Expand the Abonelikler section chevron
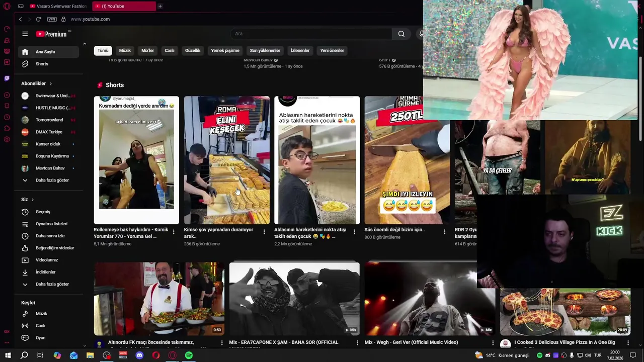644x362 pixels. pos(51,83)
